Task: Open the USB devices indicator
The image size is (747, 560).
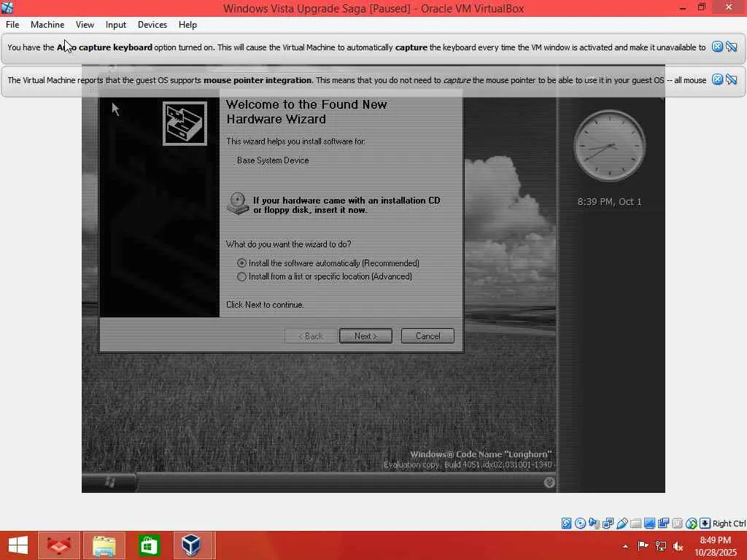Action: 622,524
